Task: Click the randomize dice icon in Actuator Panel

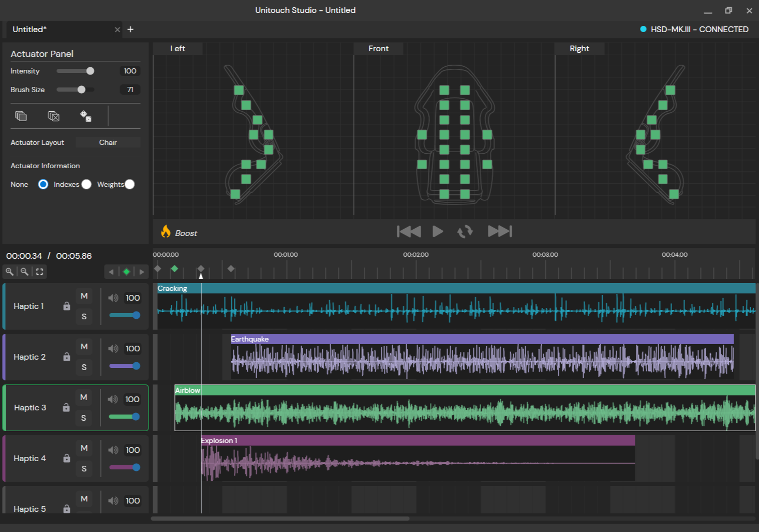Action: [86, 116]
